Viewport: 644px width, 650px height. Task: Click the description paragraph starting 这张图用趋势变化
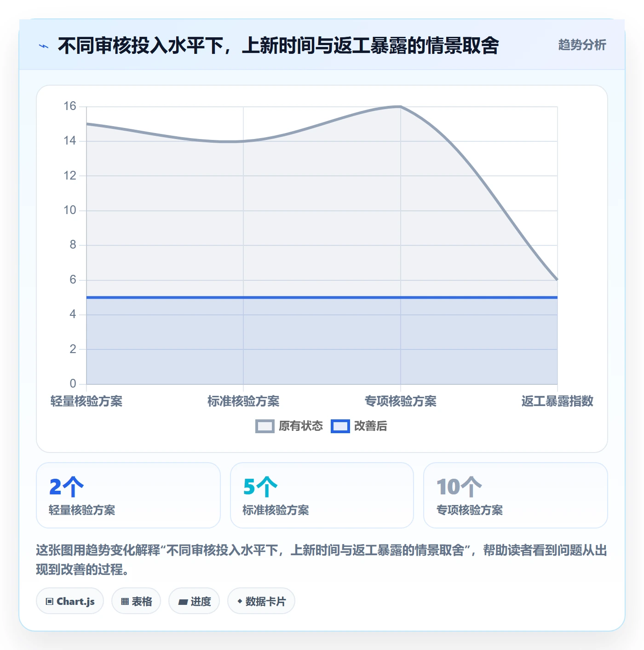(x=322, y=560)
